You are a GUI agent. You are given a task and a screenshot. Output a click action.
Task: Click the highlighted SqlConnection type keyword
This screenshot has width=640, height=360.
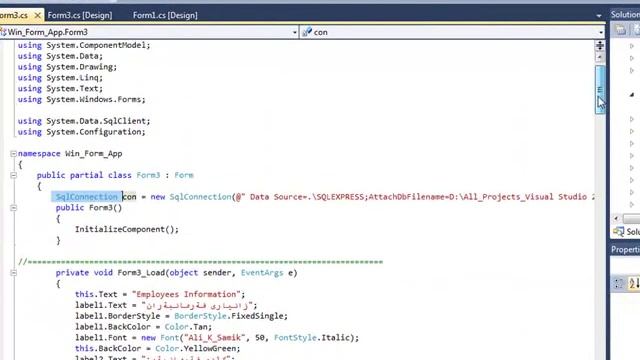coord(87,197)
